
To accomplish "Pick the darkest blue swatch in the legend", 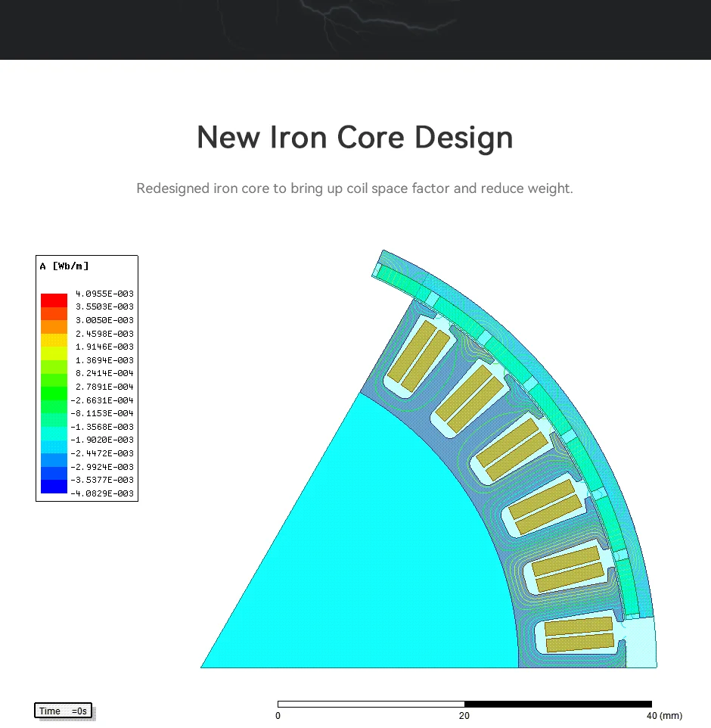I will click(x=54, y=487).
